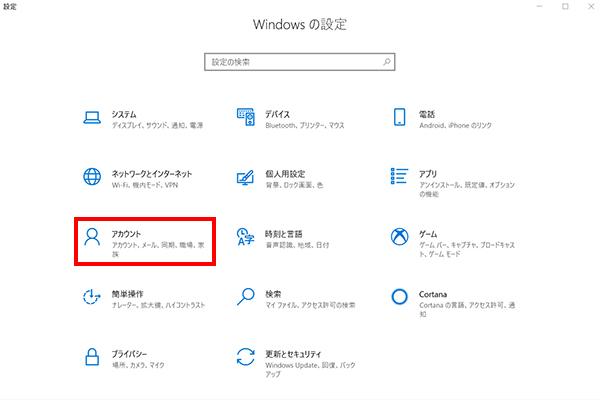Open the 時刻と言語 title
The image size is (600, 400).
284,234
